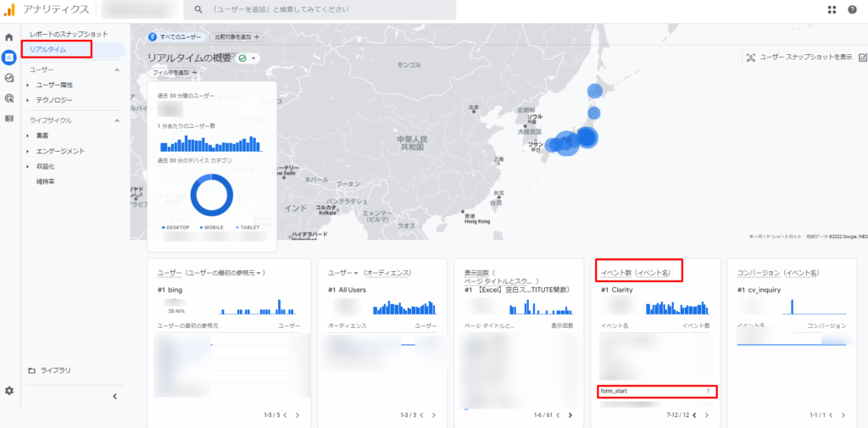This screenshot has width=868, height=428.
Task: Click キーボード ショートカット on the map
Action: click(x=775, y=236)
